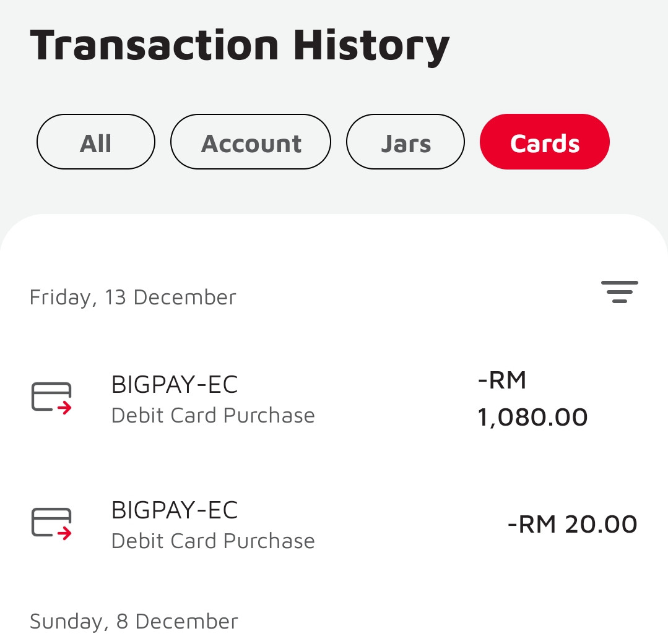Select the red Cards tab
Viewport: 668px width, 644px height.
pyautogui.click(x=544, y=142)
